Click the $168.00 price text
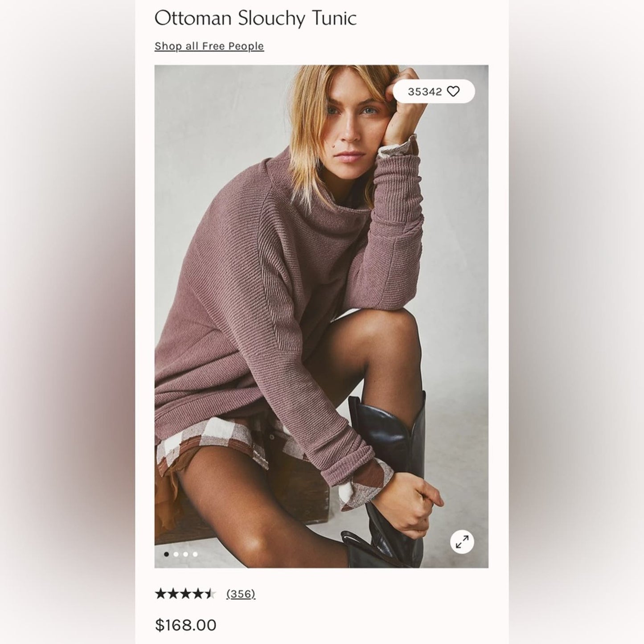The height and width of the screenshot is (644, 644). tap(185, 625)
